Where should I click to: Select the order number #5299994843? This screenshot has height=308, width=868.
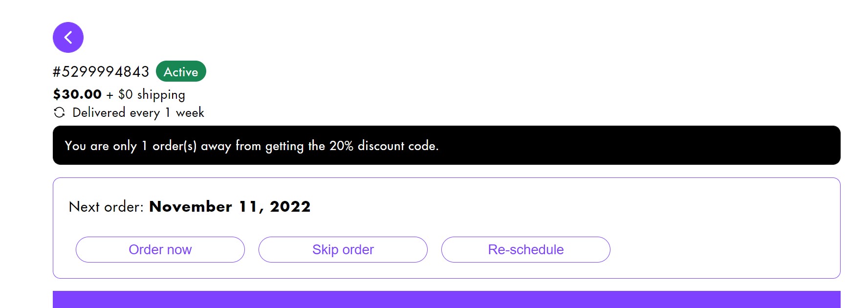point(101,72)
